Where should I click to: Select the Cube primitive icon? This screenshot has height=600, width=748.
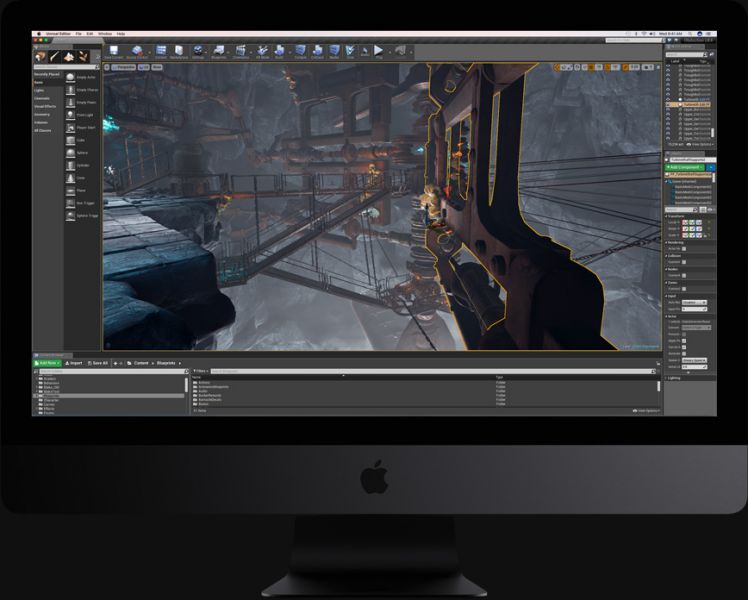[71, 140]
